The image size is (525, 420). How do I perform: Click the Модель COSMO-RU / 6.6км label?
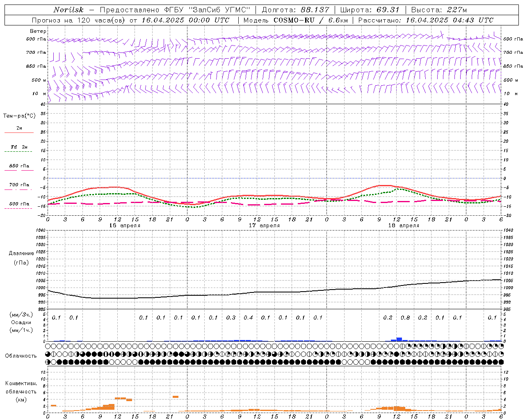point(295,20)
